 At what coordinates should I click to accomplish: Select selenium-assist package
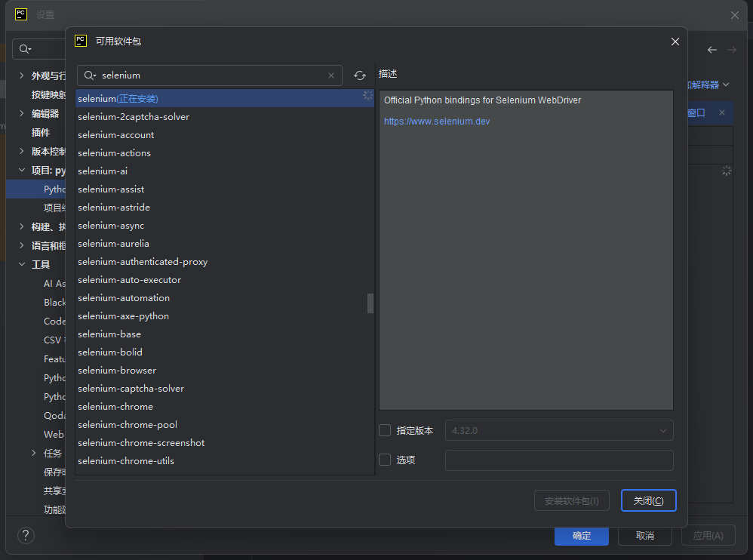point(224,189)
